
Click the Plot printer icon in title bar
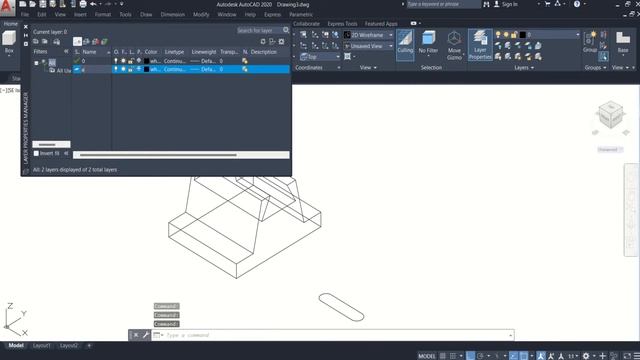pyautogui.click(x=83, y=4)
